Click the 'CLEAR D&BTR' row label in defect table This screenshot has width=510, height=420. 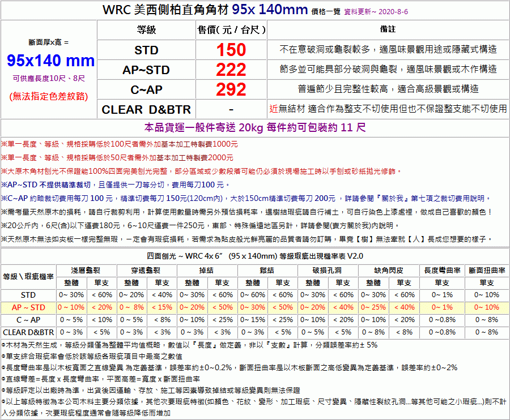point(28,332)
